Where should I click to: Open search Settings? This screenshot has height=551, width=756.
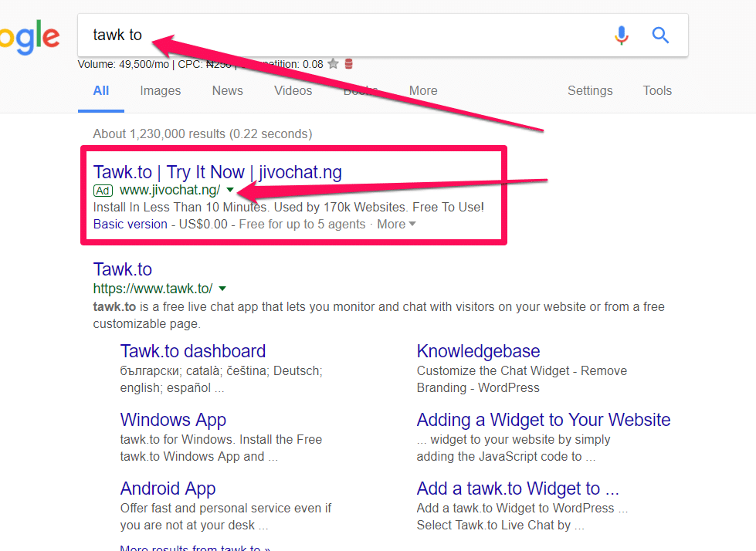(590, 90)
